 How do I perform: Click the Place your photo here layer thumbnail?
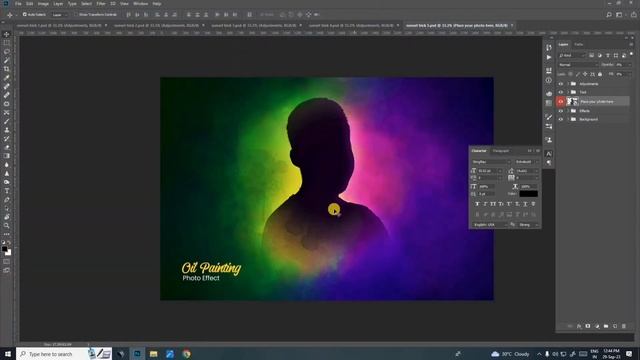[572, 101]
